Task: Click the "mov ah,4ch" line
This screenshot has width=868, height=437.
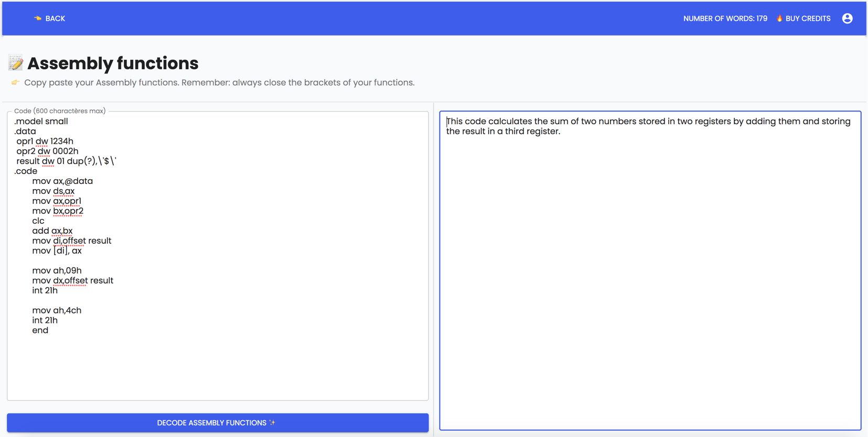Action: (57, 311)
